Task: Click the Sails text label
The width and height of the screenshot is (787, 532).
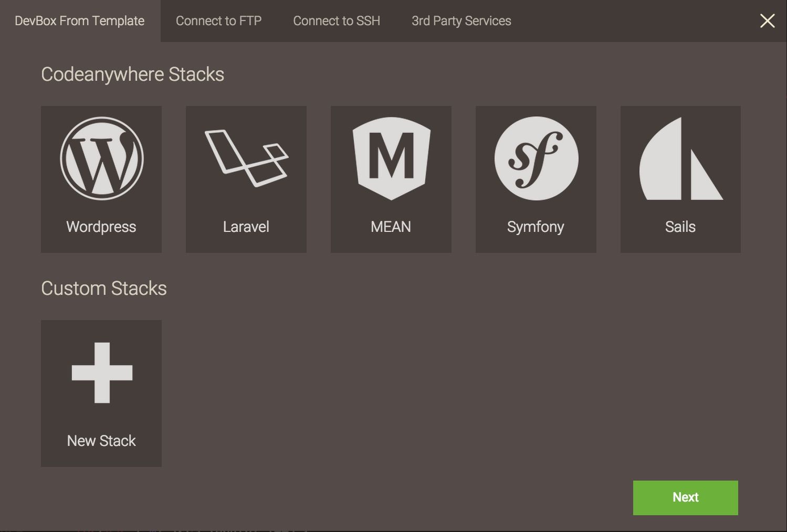Action: (x=680, y=227)
